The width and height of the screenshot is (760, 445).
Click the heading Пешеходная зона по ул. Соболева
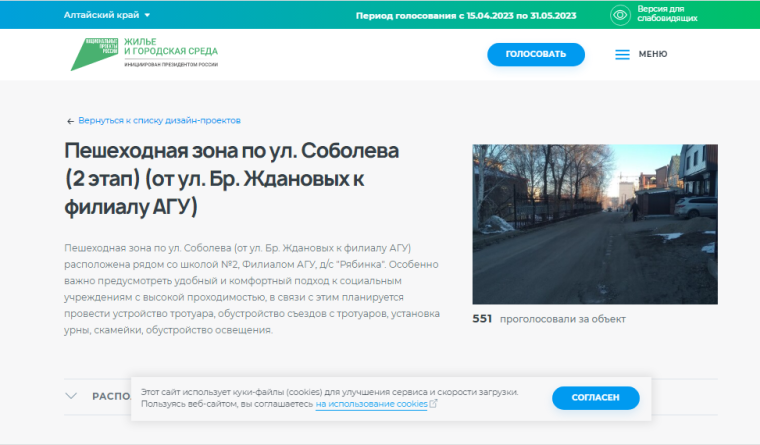tap(232, 178)
